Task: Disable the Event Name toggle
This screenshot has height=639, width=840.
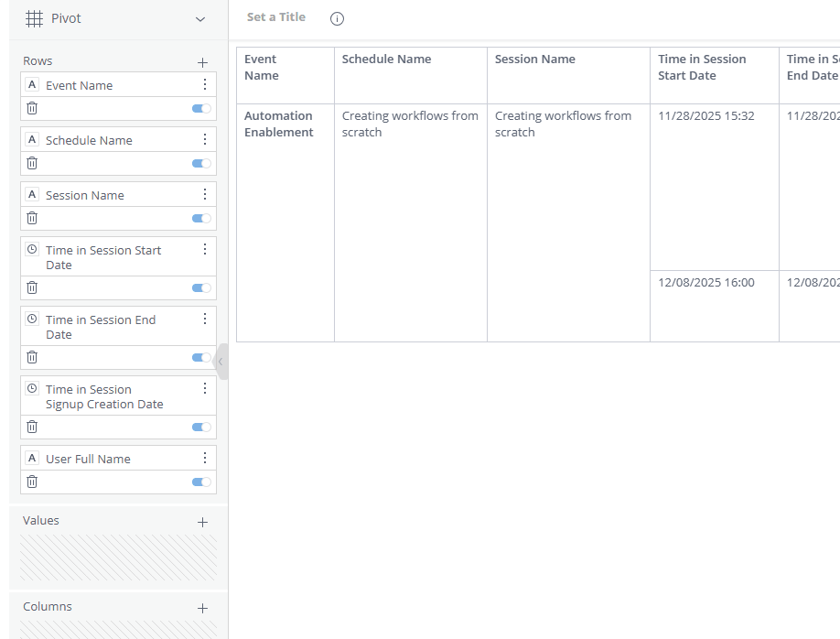Action: [200, 107]
